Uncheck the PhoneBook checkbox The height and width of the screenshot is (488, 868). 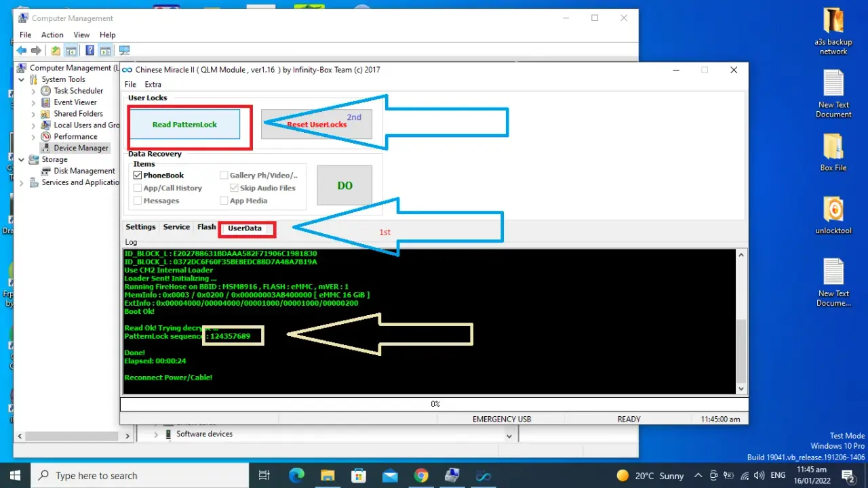[138, 175]
